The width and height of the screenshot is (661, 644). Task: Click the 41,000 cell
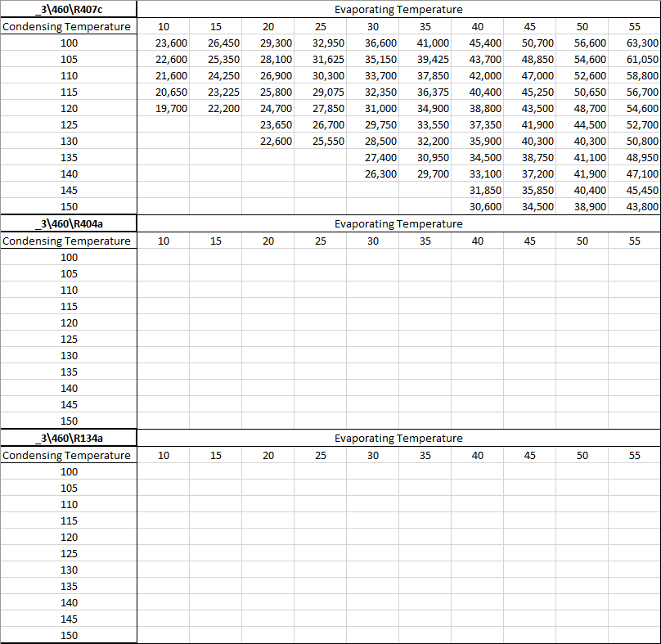click(425, 43)
